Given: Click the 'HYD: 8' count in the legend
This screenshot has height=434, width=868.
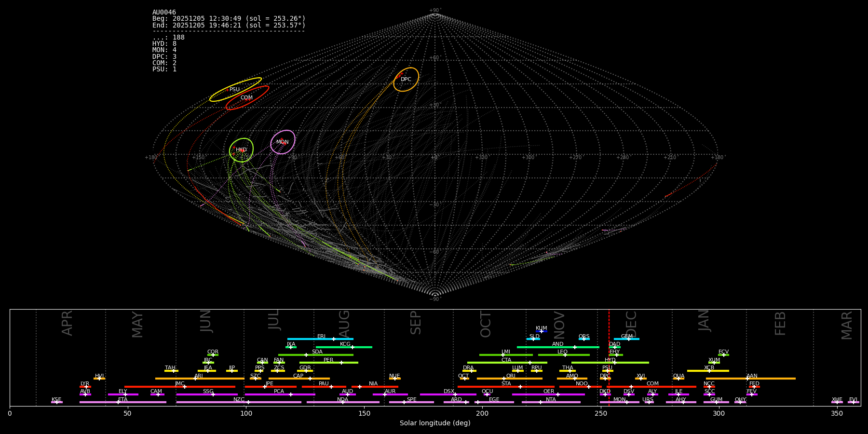Looking at the screenshot, I should click(164, 44).
